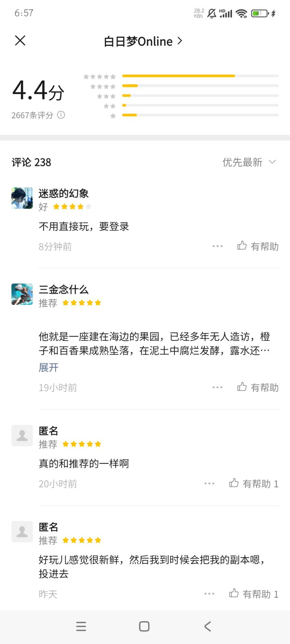The height and width of the screenshot is (644, 290).
Task: Tap the info icon beside 2667条评分
Action: pos(61,115)
